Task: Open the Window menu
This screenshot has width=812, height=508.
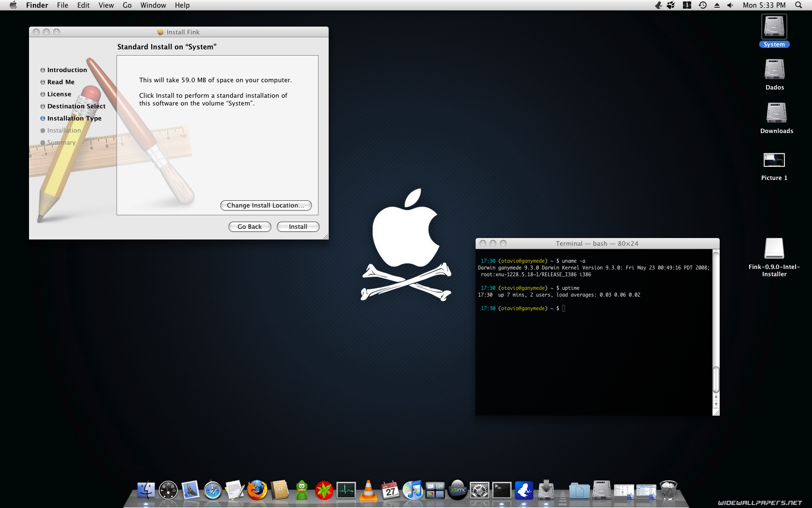Action: 153,5
